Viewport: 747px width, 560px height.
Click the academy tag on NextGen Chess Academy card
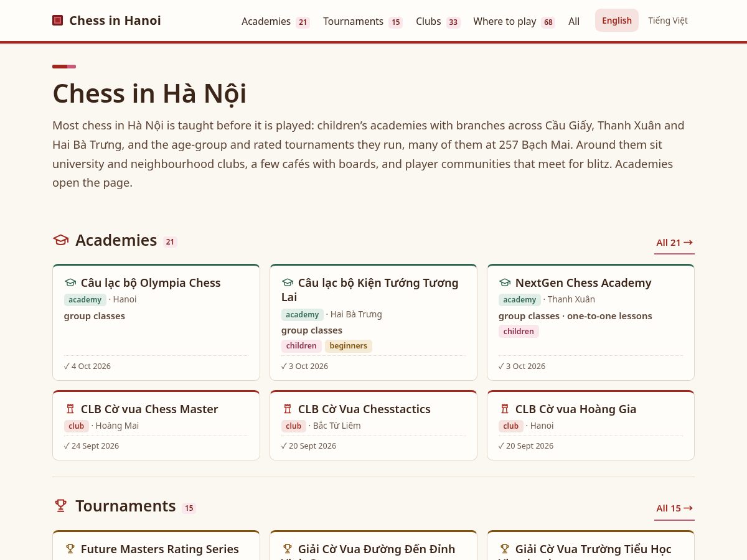coord(520,300)
